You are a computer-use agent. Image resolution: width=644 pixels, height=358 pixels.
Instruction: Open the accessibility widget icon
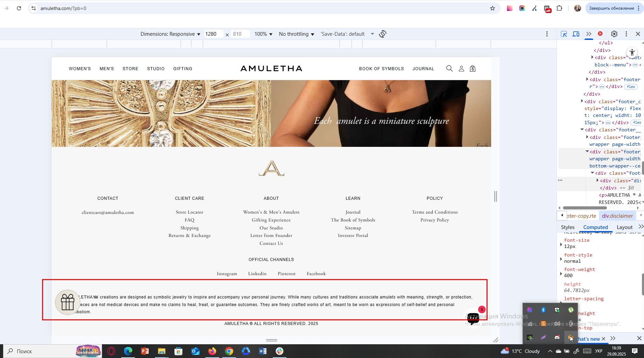coord(632,53)
